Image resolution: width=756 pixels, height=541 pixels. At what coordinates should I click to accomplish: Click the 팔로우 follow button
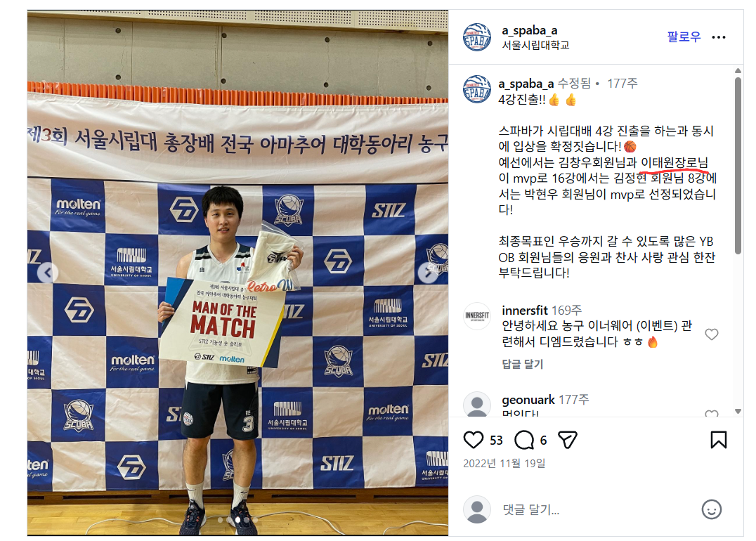684,37
